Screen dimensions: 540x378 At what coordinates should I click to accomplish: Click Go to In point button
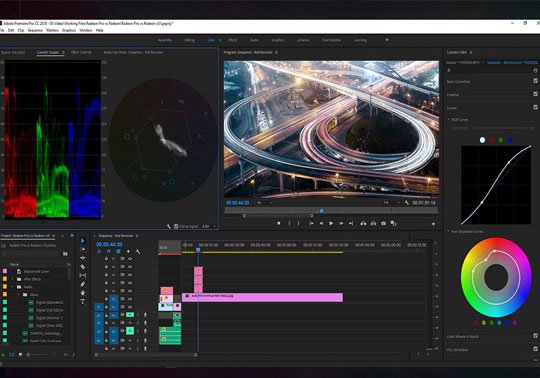click(x=311, y=223)
